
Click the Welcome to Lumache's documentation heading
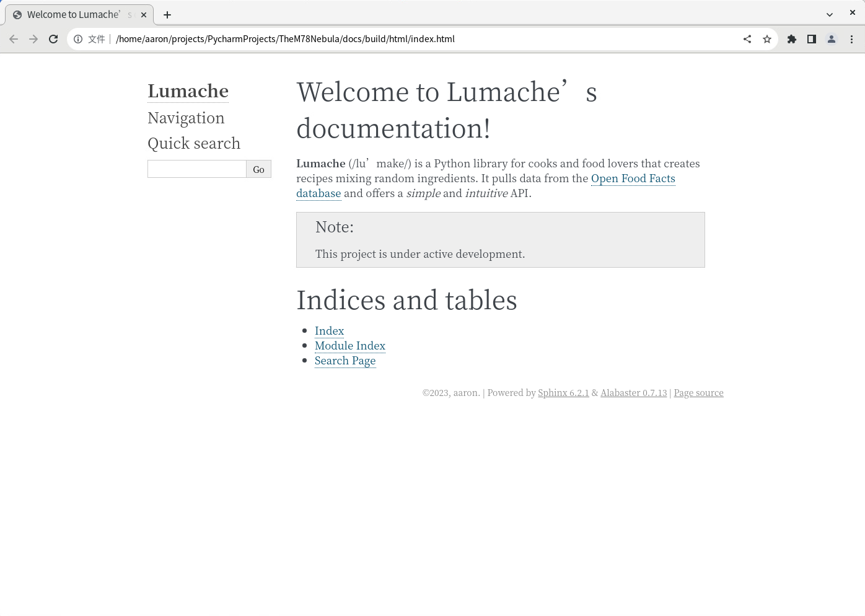[447, 110]
